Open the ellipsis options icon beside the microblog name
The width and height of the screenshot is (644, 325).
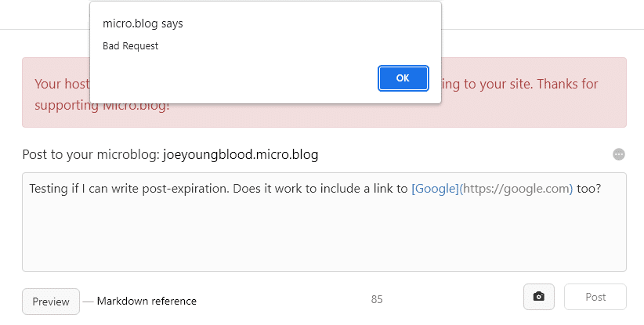pyautogui.click(x=618, y=154)
